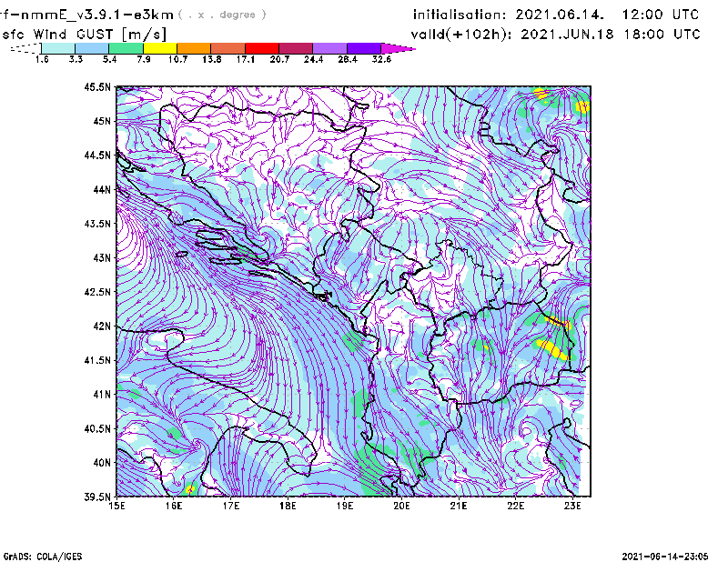Click the magenta arrow tip of the legend
This screenshot has height=562, width=728.
(398, 48)
